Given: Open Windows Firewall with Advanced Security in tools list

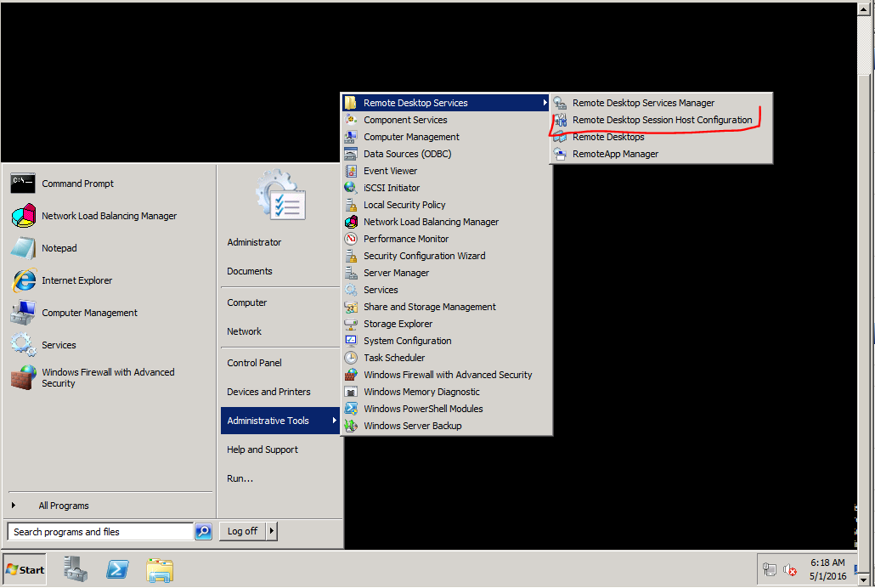Looking at the screenshot, I should click(x=447, y=375).
